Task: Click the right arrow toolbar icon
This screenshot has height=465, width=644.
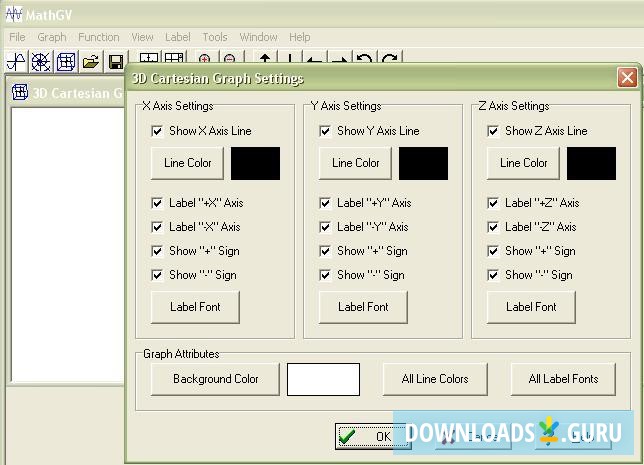Action: point(340,58)
